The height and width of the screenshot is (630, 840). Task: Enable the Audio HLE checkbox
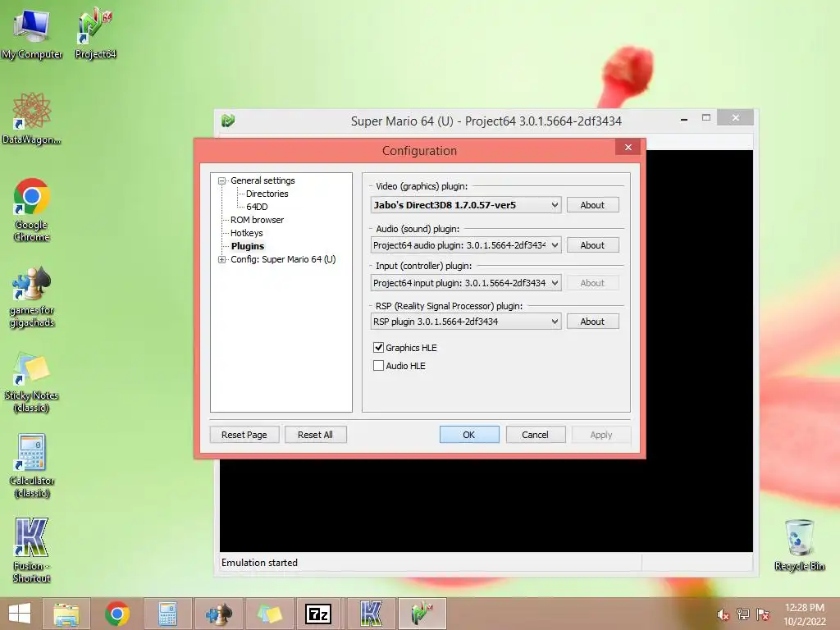click(378, 365)
